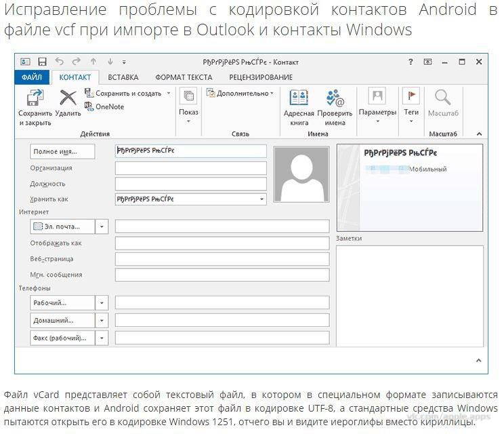Expand the people pane chevron at bottom
This screenshot has width=504, height=434.
[479, 360]
